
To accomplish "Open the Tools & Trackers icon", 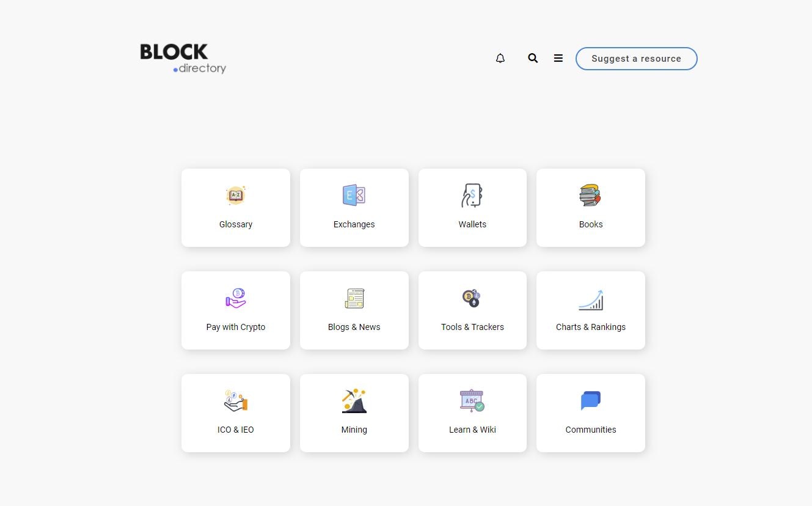I will pos(472,298).
